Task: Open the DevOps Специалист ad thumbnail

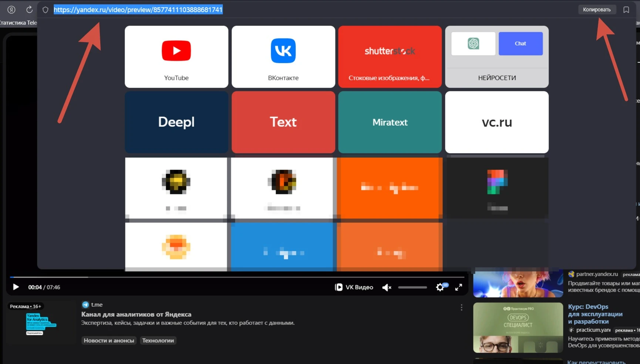Action: (x=518, y=327)
